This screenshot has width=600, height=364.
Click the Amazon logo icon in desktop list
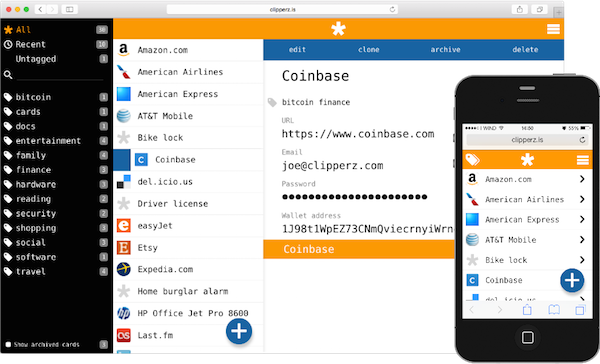coord(123,50)
